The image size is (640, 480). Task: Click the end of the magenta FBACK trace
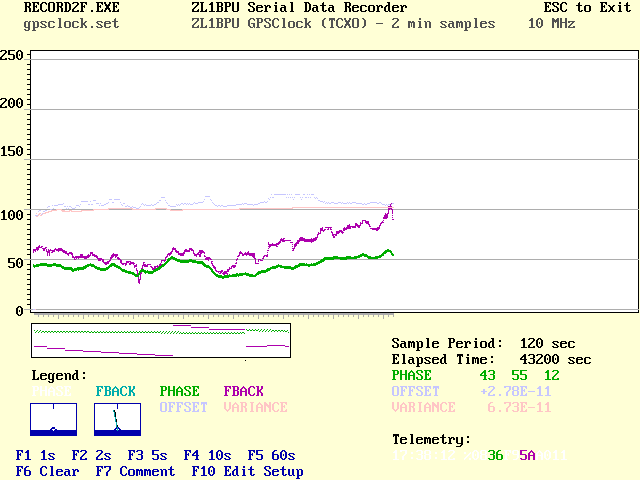click(393, 218)
